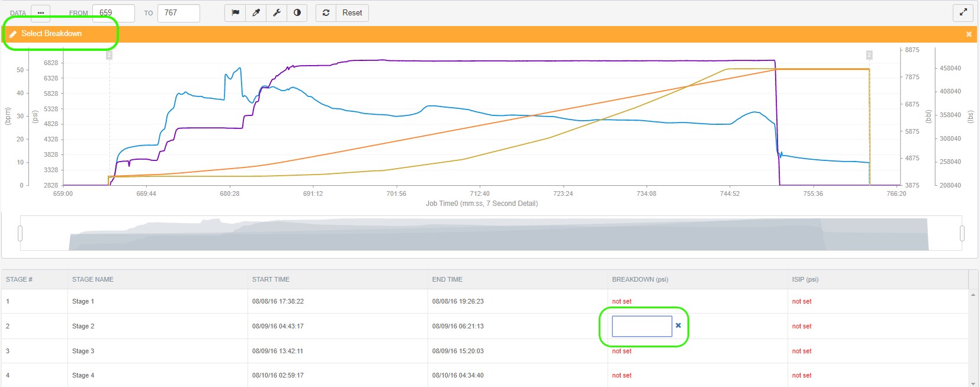Open the wrench settings tool
The width and height of the screenshot is (980, 387).
(277, 13)
